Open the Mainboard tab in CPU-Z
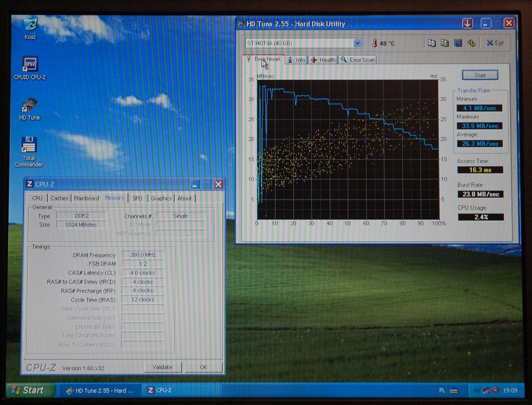532x405 pixels. click(x=87, y=198)
